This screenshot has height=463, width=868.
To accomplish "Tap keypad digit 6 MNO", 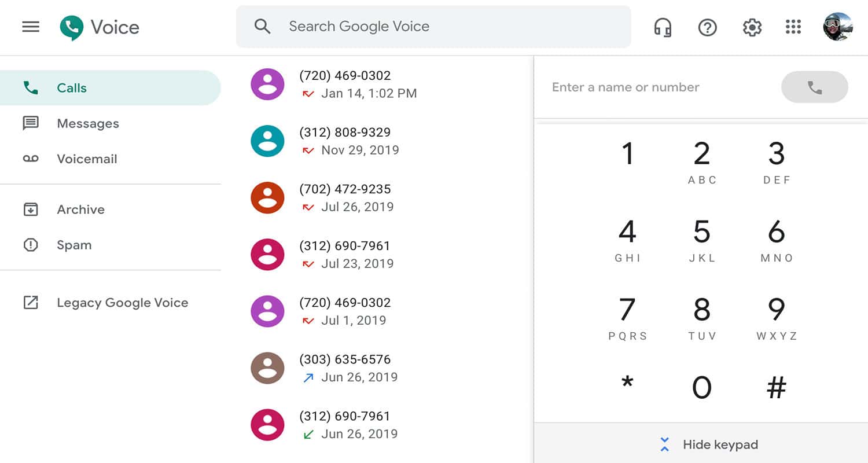I will tap(776, 240).
